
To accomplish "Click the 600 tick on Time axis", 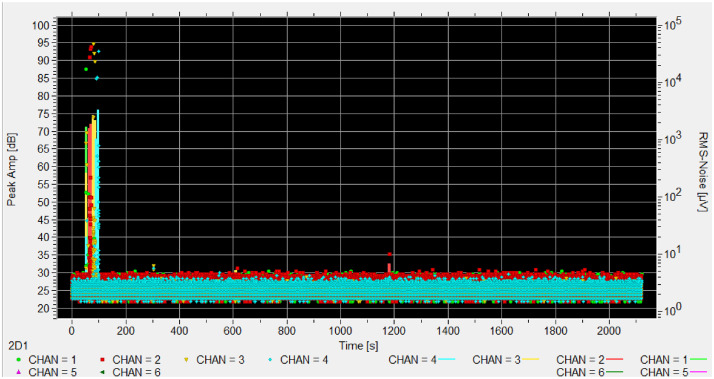I will click(x=233, y=331).
